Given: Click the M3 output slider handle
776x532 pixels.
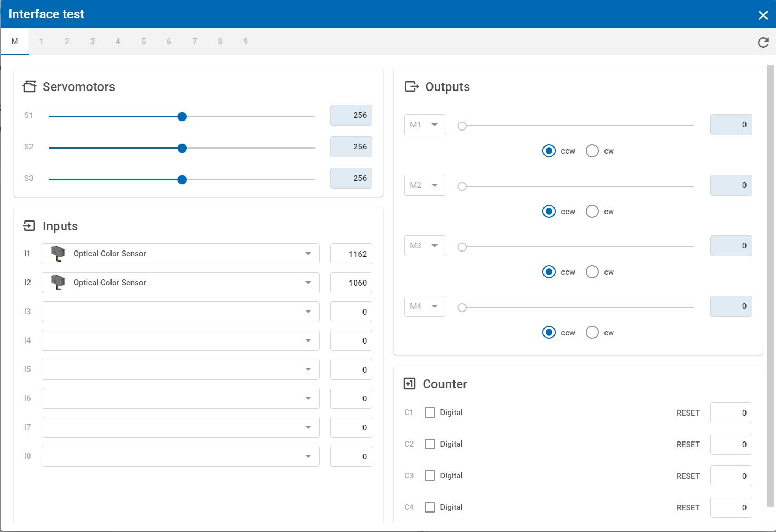Looking at the screenshot, I should (x=462, y=247).
